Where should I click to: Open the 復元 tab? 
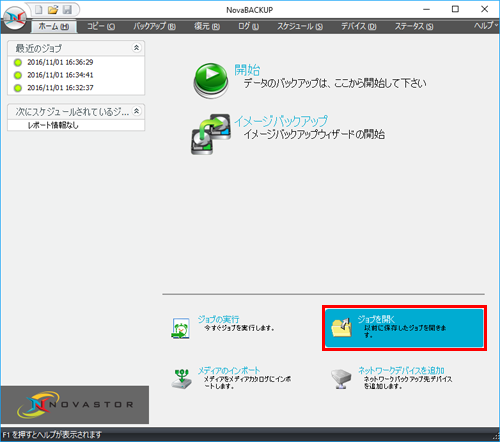[207, 26]
